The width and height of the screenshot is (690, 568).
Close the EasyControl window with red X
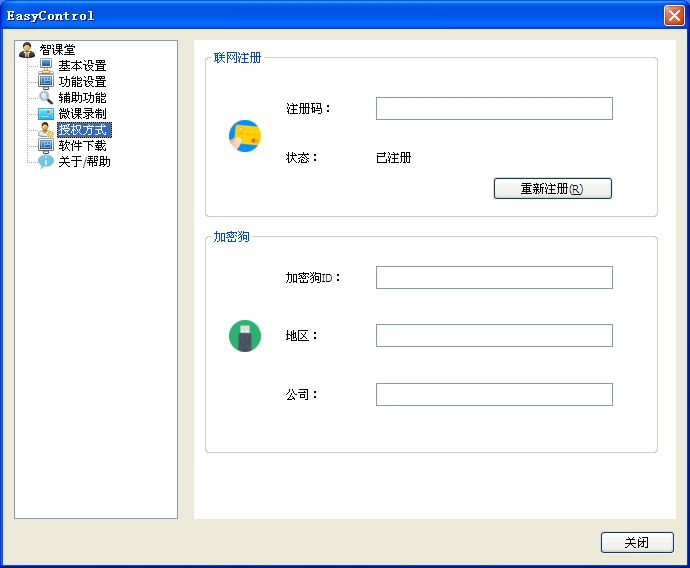673,16
